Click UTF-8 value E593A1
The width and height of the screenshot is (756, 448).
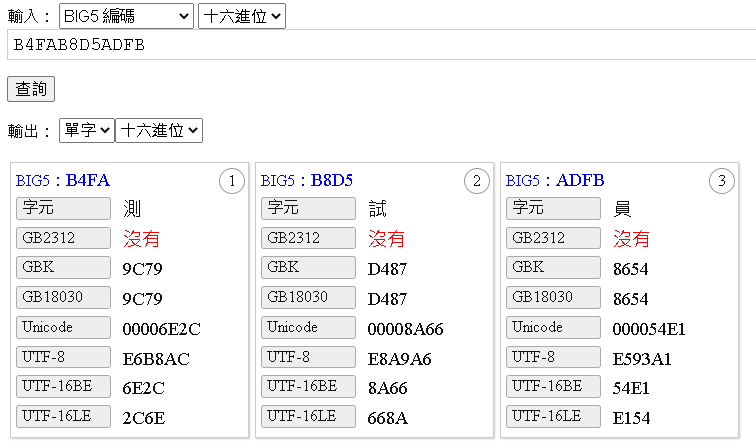click(642, 359)
